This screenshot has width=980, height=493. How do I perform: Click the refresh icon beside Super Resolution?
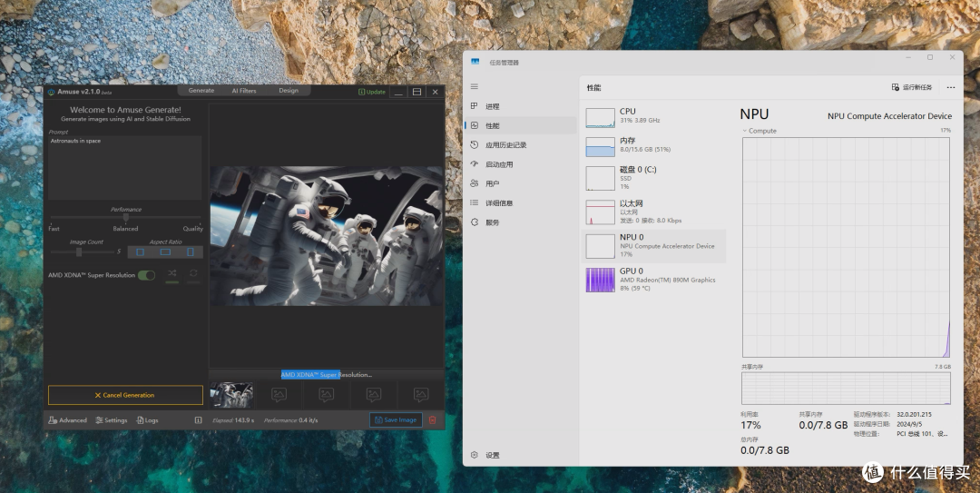(193, 274)
